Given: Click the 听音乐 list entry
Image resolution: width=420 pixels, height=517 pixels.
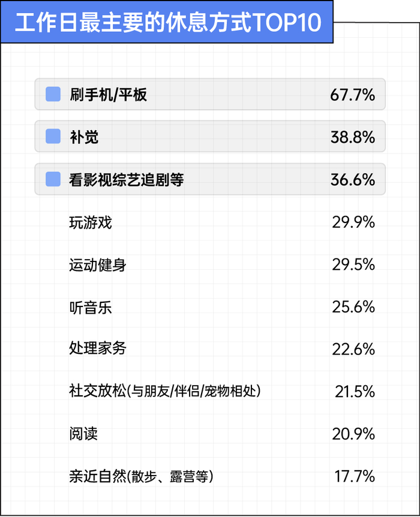Looking at the screenshot, I should pyautogui.click(x=91, y=307).
